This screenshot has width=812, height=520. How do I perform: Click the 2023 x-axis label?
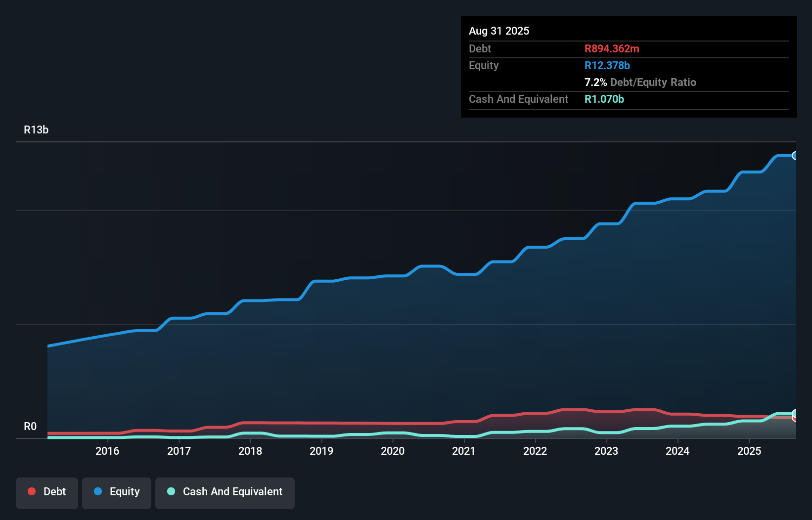tap(606, 451)
